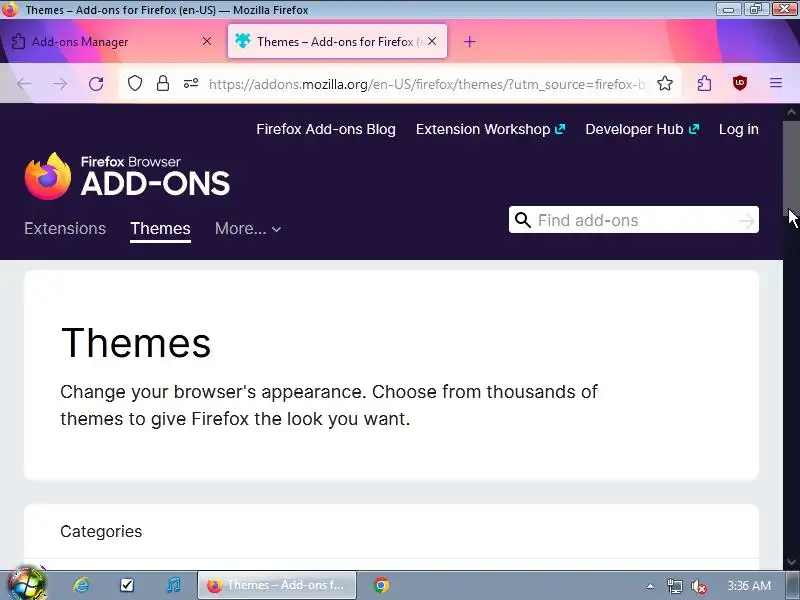Click the Themes page heading
The height and width of the screenshot is (600, 800).
[136, 342]
